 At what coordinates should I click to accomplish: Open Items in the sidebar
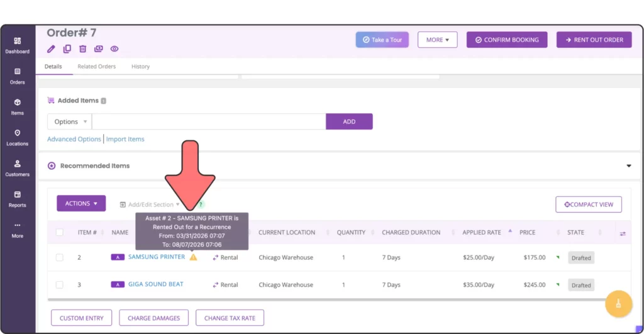[x=17, y=107]
